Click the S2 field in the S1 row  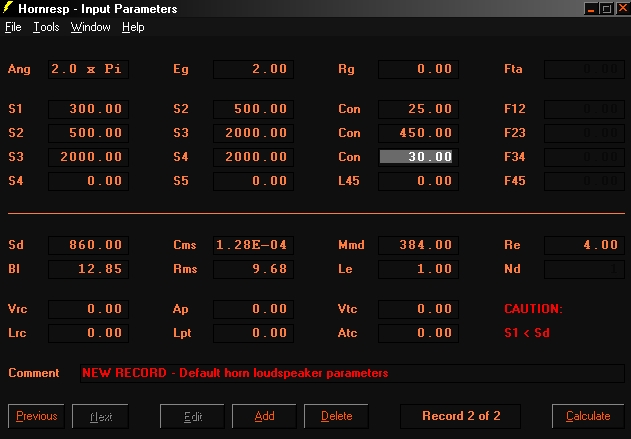(254, 109)
